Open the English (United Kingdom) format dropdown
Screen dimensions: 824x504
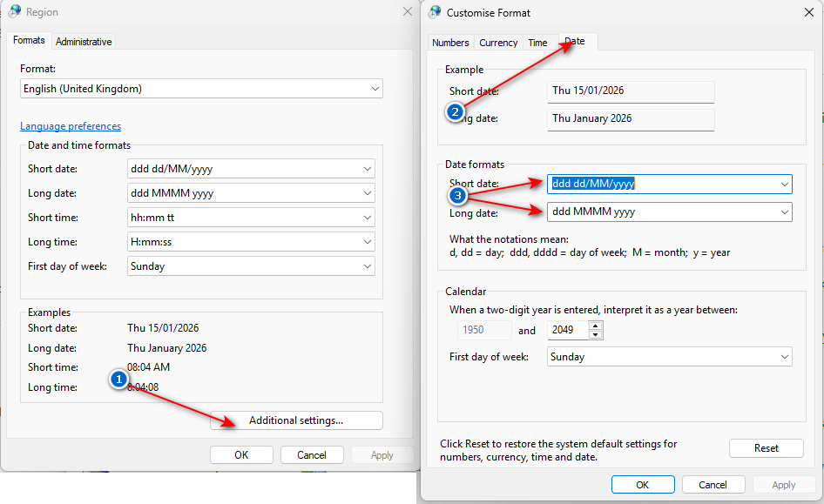pyautogui.click(x=201, y=89)
